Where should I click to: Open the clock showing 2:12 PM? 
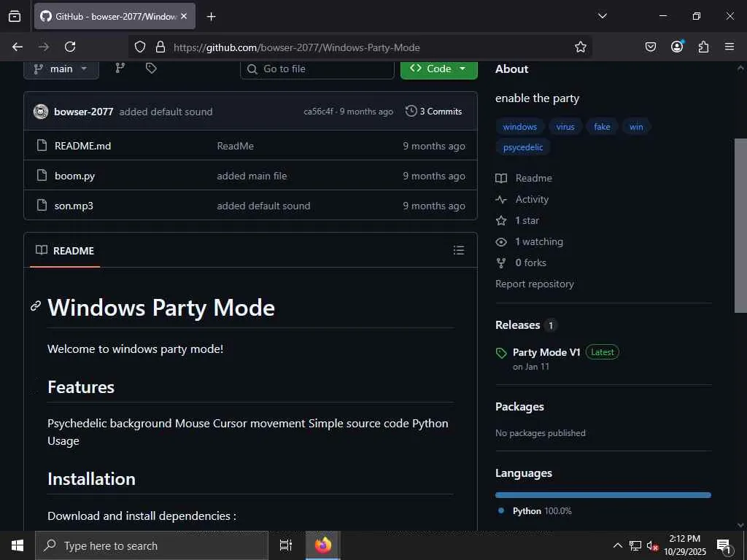pos(684,545)
